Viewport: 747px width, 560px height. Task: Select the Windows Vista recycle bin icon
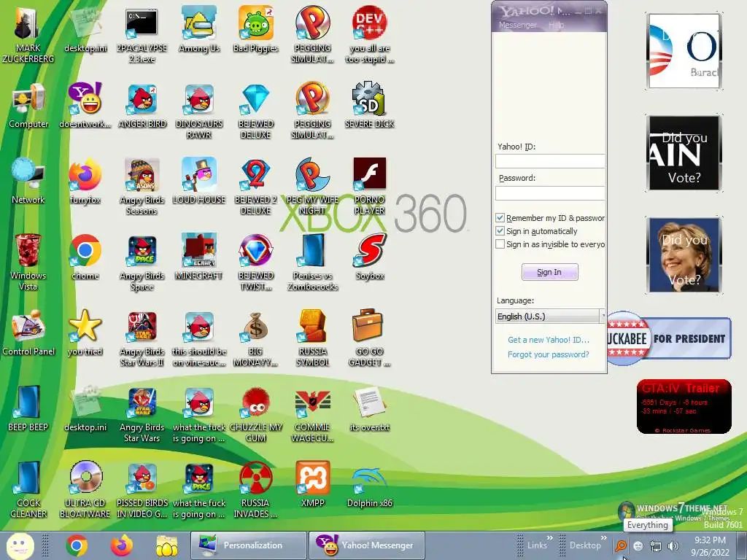(x=28, y=262)
